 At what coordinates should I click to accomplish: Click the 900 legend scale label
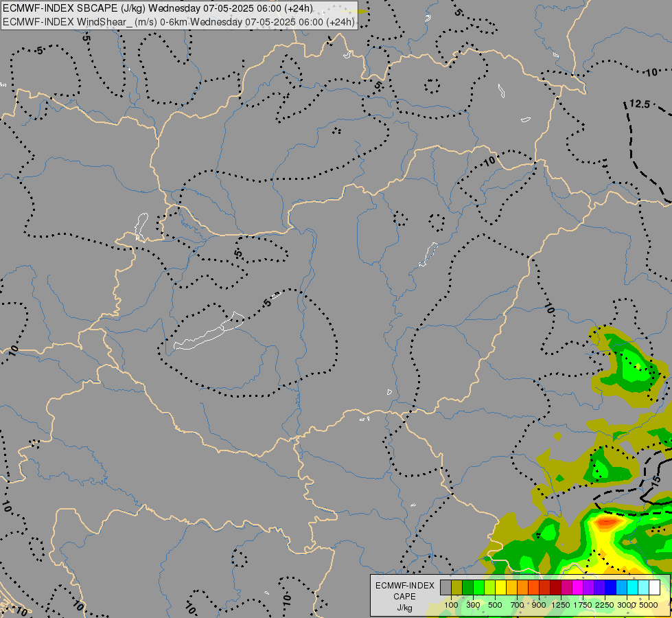[x=539, y=605]
